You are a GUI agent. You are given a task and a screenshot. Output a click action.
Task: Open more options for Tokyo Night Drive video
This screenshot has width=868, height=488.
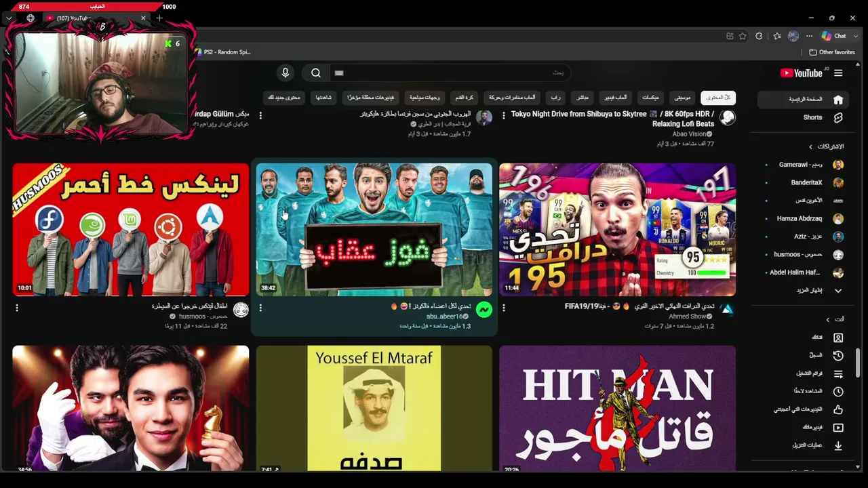click(x=504, y=116)
